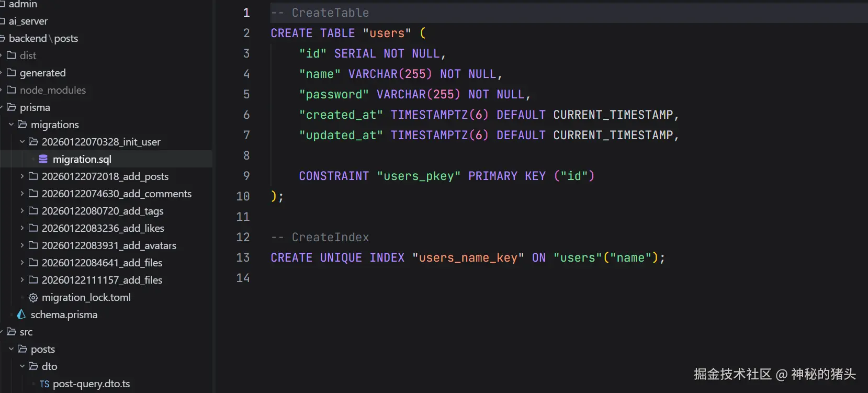Open migration_lock.toml in the tree

[86, 298]
